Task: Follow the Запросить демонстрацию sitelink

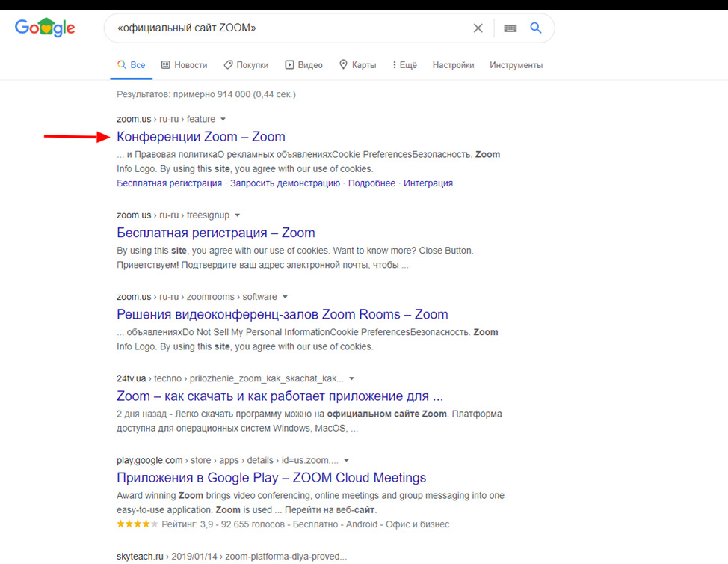Action: tap(285, 183)
